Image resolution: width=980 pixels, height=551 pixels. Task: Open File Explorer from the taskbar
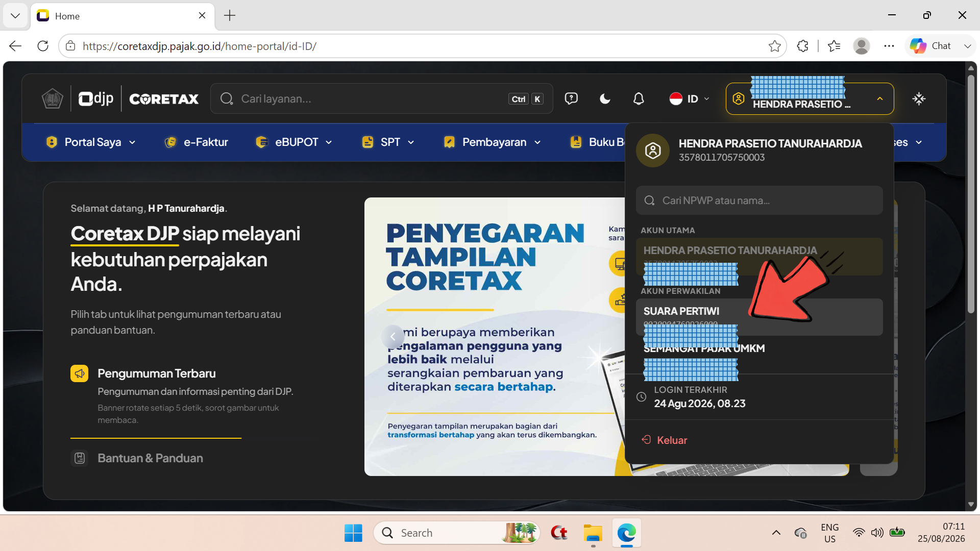tap(593, 533)
